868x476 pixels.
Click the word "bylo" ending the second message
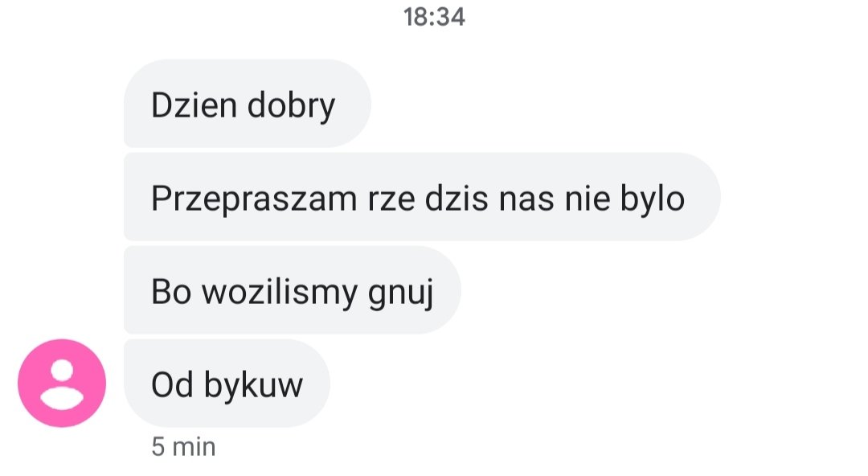[653, 199]
